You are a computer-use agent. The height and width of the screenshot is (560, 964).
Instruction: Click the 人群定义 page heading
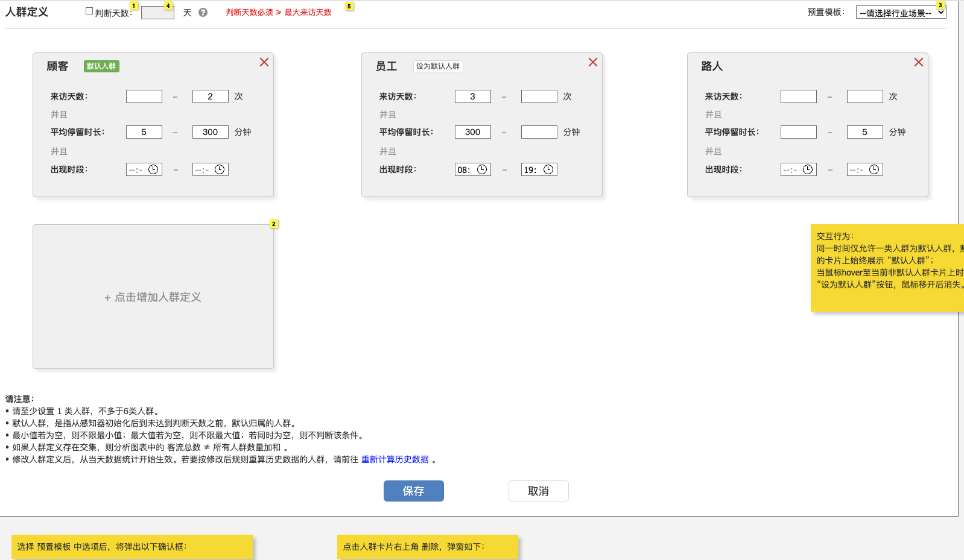point(27,12)
